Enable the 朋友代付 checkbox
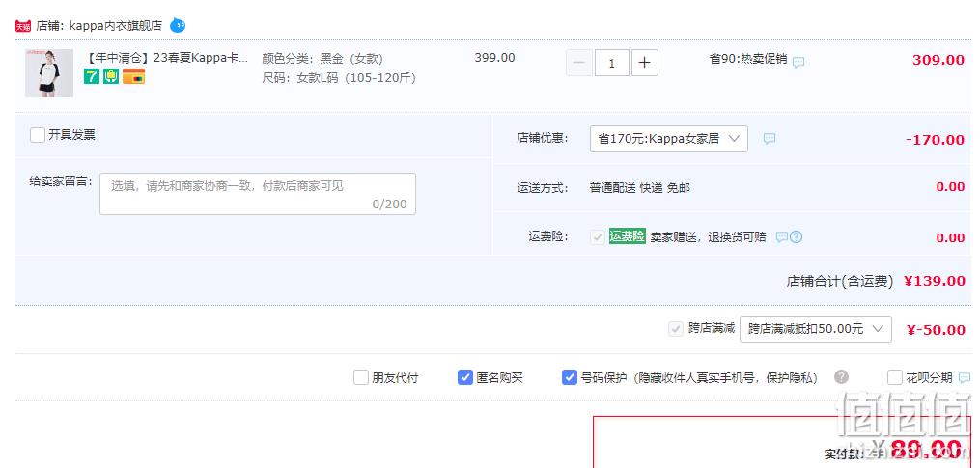 click(361, 377)
